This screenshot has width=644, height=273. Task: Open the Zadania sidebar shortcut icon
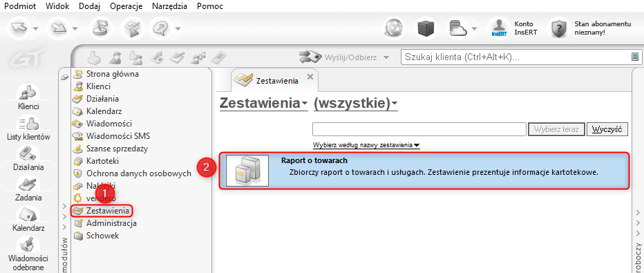28,184
